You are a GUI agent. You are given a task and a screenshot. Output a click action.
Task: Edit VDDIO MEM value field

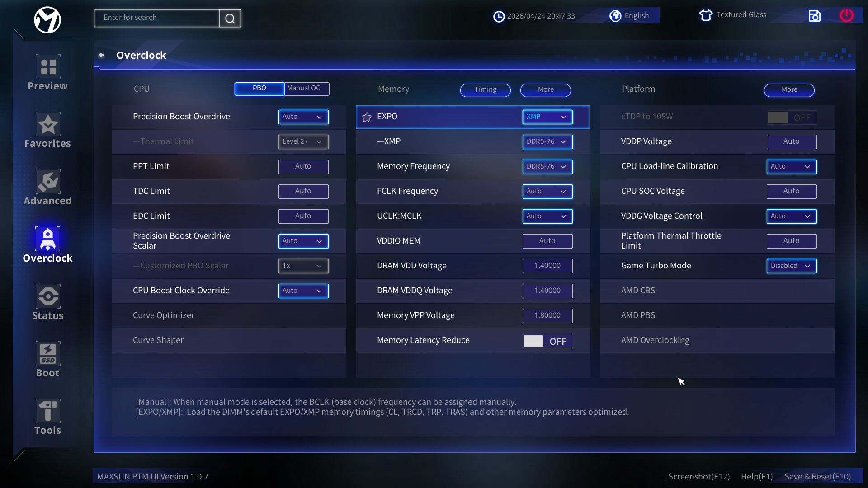click(547, 241)
